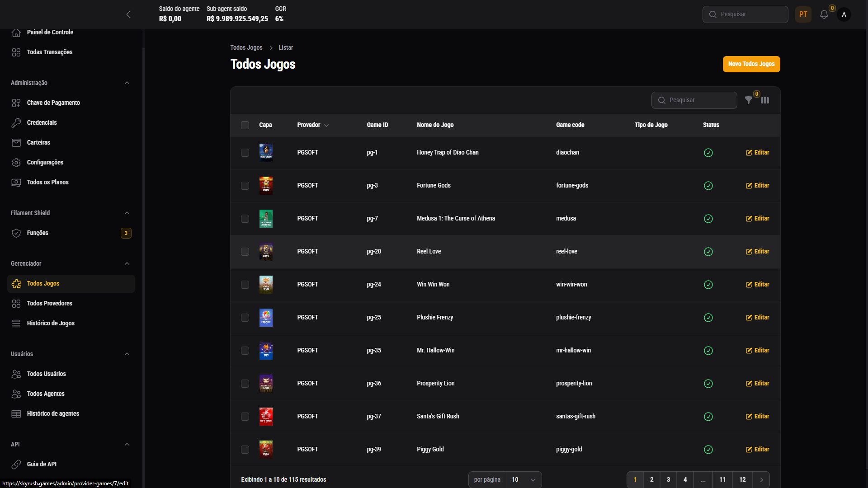868x488 pixels.
Task: Jump to pagination page 12
Action: pos(742,480)
